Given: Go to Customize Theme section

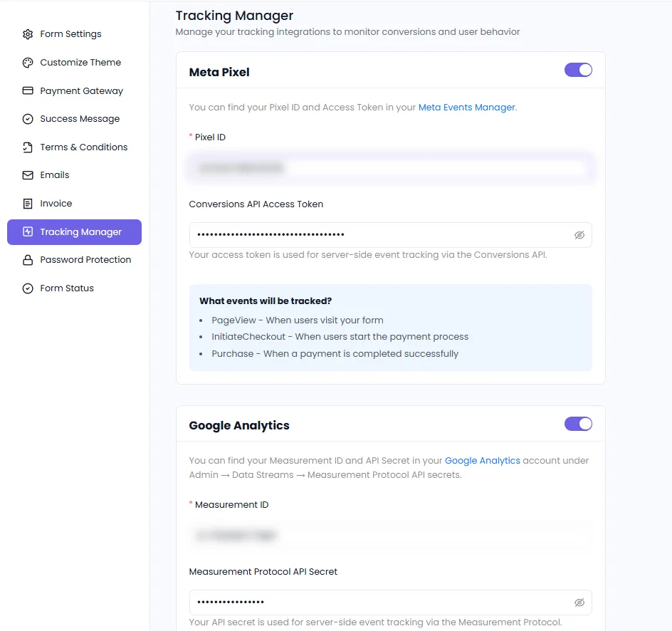Looking at the screenshot, I should tap(74, 63).
